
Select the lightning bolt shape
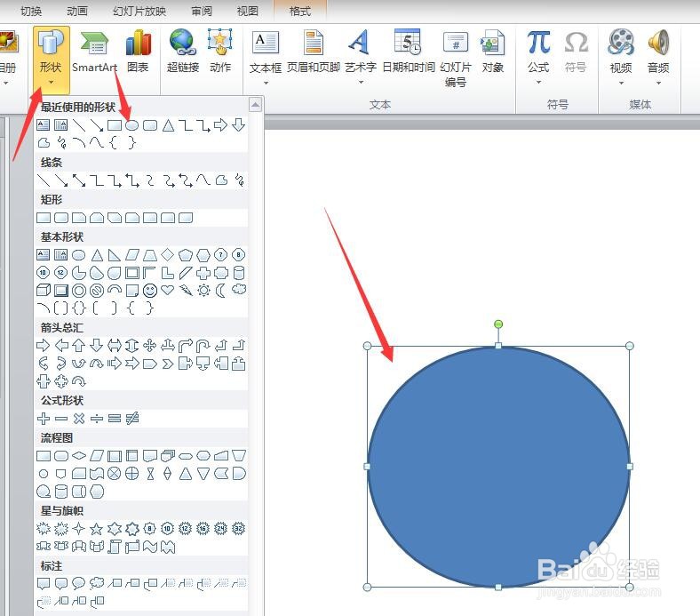point(186,291)
